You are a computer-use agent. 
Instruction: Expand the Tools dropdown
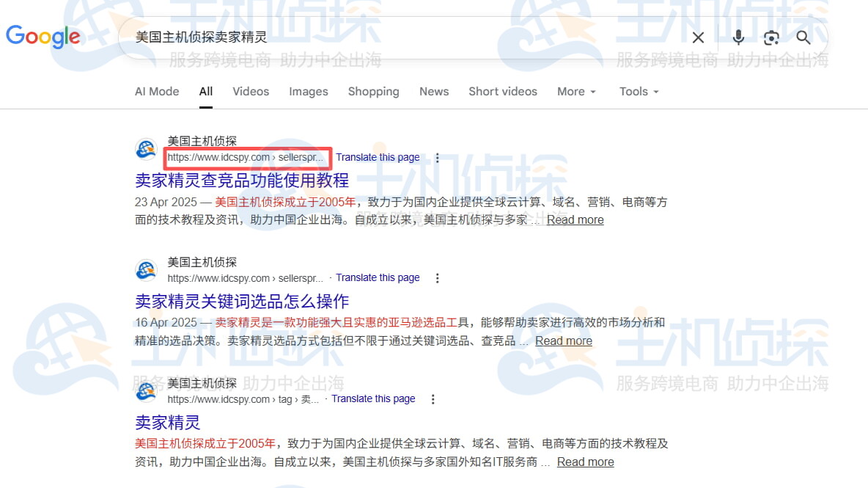tap(639, 92)
